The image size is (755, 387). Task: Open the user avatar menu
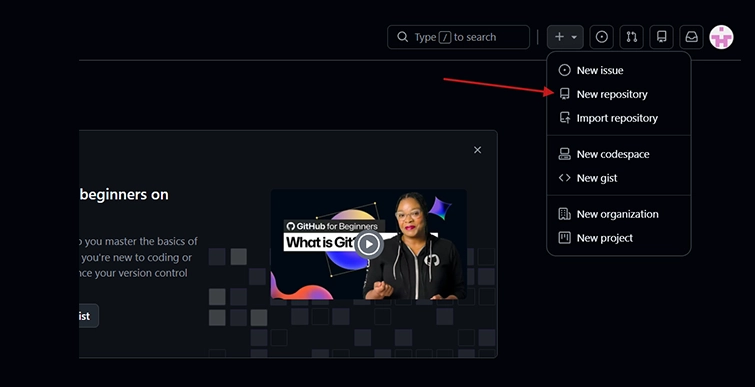(721, 37)
